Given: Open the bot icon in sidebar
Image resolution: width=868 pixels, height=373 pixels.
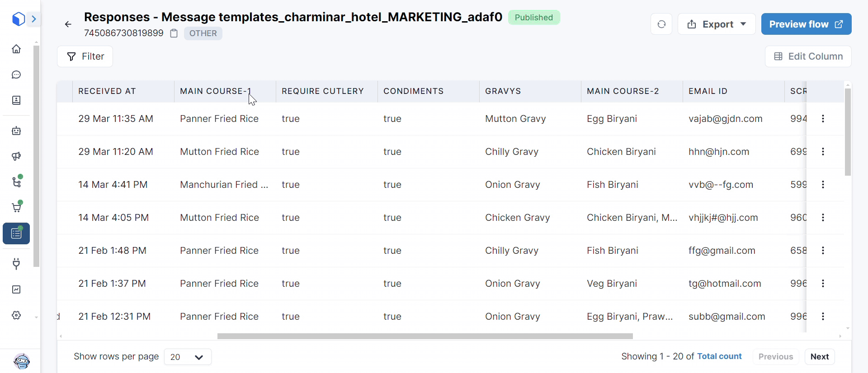Looking at the screenshot, I should coord(16,131).
